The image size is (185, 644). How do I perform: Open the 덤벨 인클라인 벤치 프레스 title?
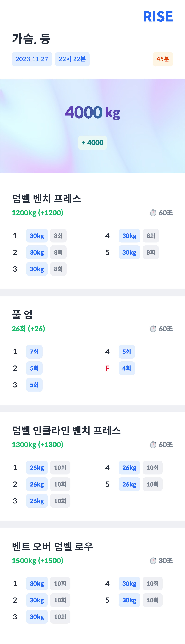point(67,430)
